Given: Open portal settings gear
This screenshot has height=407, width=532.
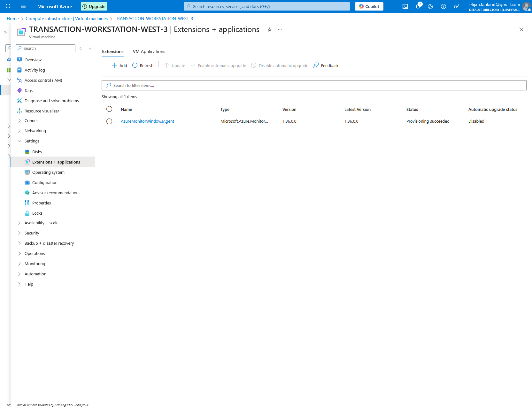Looking at the screenshot, I should click(431, 6).
